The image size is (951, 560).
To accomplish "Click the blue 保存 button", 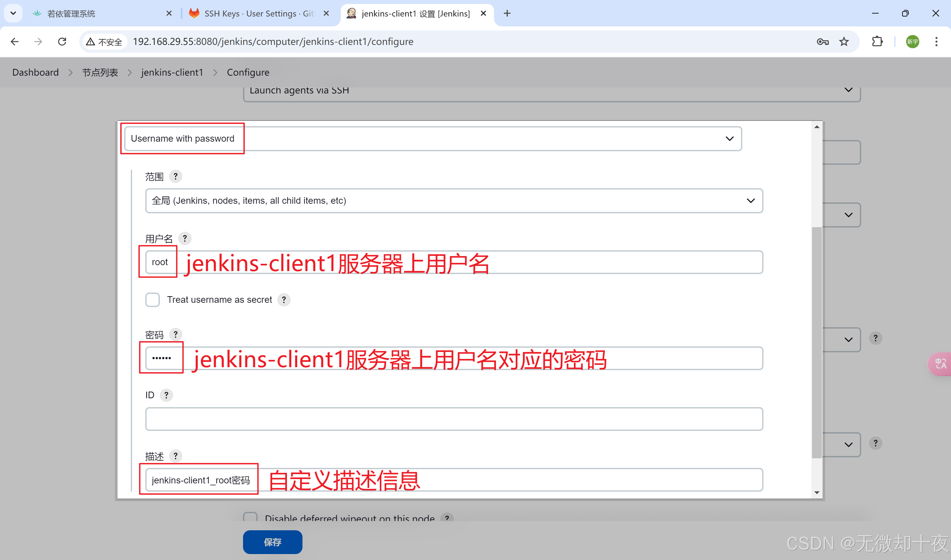I will [x=272, y=542].
